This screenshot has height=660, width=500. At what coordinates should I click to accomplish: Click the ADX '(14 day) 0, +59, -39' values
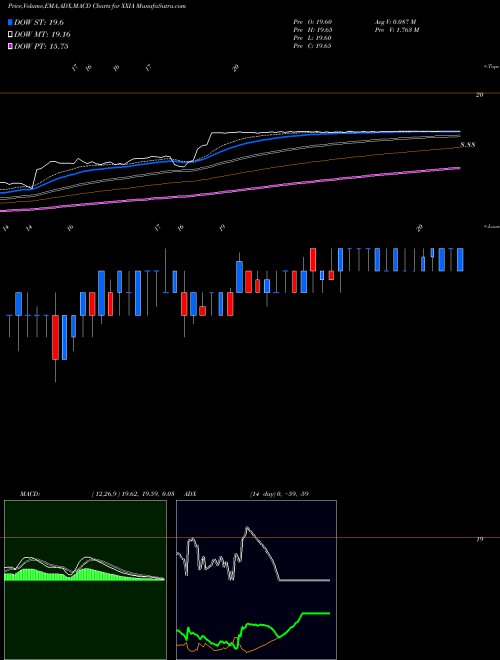click(x=279, y=494)
